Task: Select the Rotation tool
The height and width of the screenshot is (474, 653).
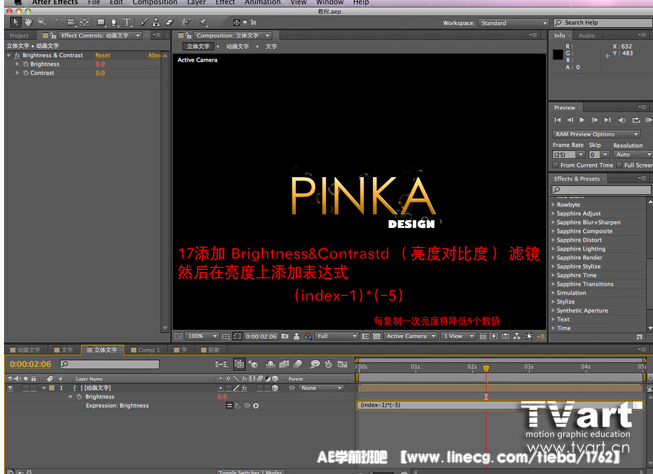Action: [x=58, y=22]
